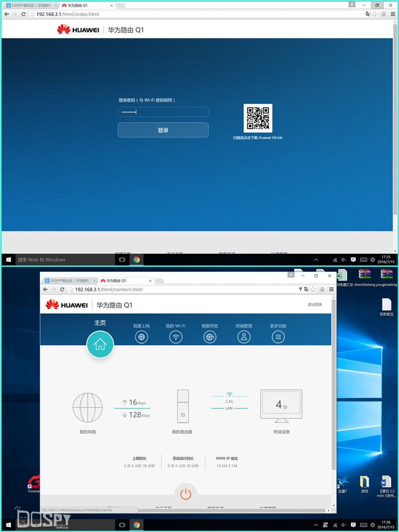Screen dimensions: 399x532
Task: Reload the index.html login page
Action: pyautogui.click(x=23, y=14)
